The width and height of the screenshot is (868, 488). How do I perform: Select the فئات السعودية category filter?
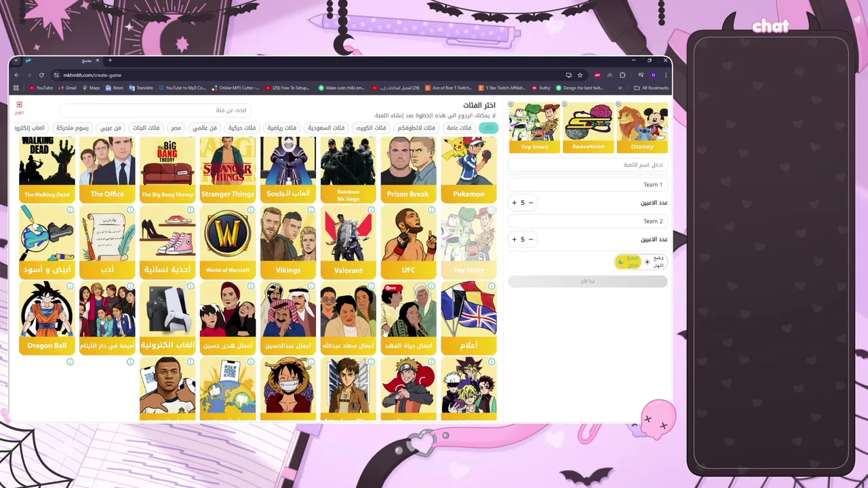coord(326,127)
